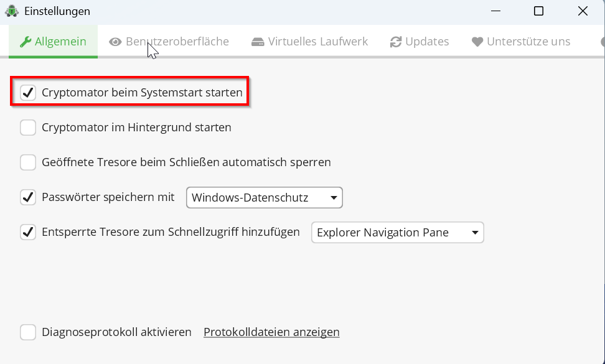Click the heart icon on Unterstütze uns tab

pos(477,41)
